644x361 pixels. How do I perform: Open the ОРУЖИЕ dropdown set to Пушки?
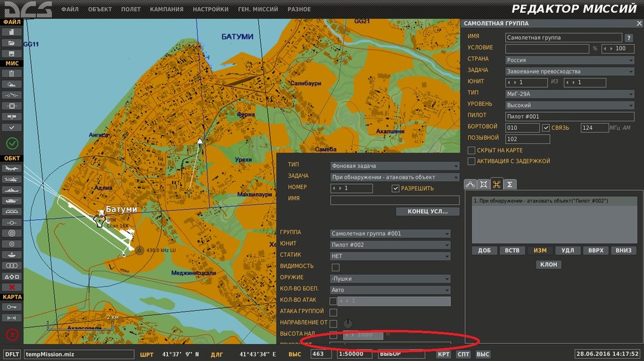[x=390, y=279]
